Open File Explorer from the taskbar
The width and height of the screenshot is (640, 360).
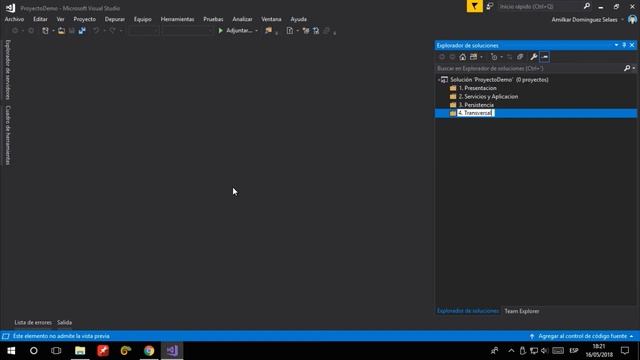tap(80, 351)
